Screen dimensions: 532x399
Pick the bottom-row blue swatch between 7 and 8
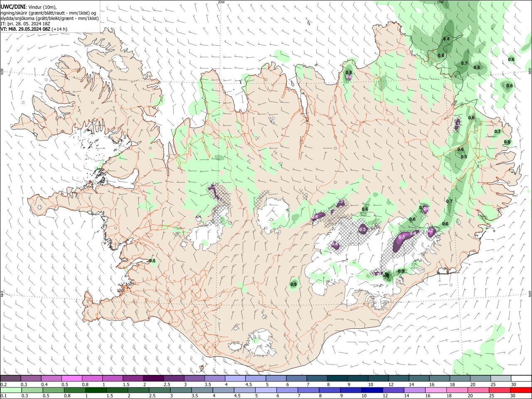(x=309, y=390)
